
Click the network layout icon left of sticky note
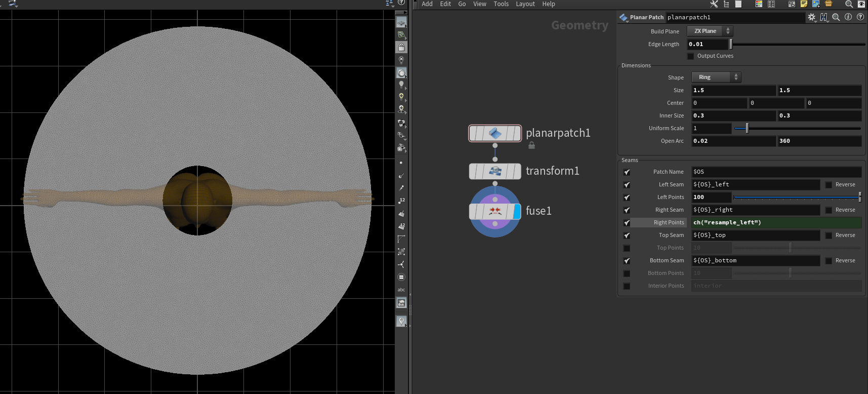[x=792, y=4]
